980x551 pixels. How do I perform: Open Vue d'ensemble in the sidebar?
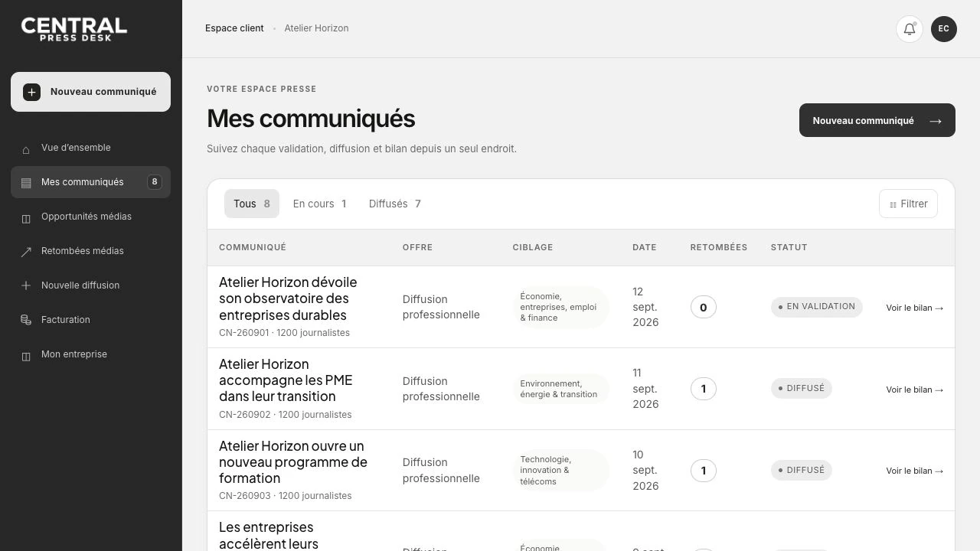click(x=90, y=148)
